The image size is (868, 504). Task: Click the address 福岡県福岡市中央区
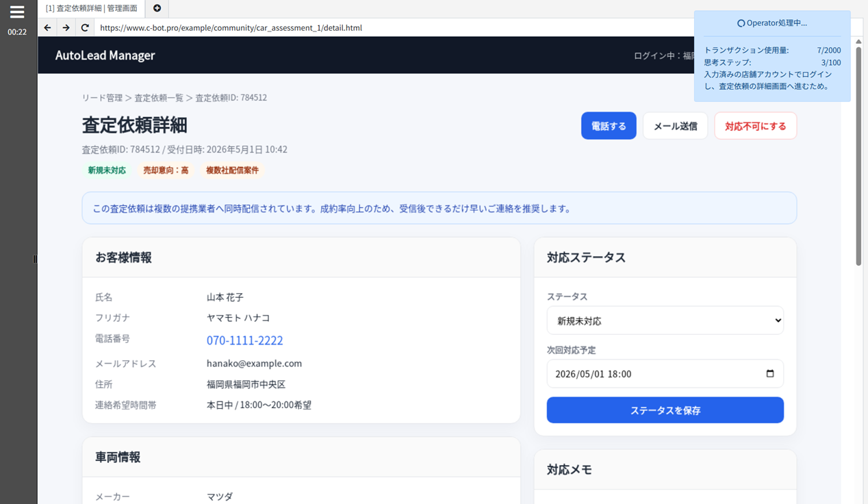tap(246, 385)
